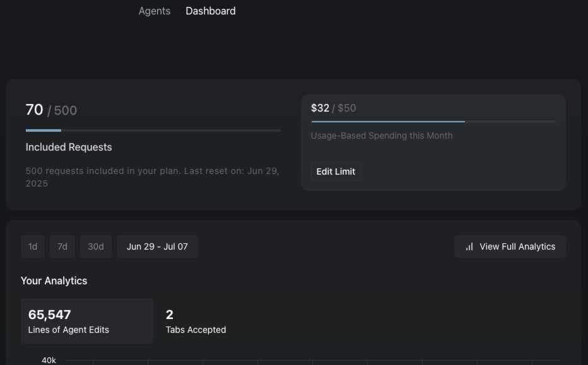Click the 40k chart axis label
The width and height of the screenshot is (588, 365).
click(49, 361)
